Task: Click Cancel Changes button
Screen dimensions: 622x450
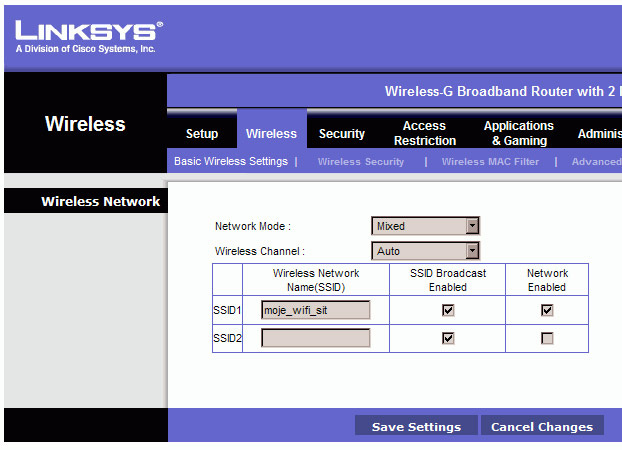Action: pos(542,426)
